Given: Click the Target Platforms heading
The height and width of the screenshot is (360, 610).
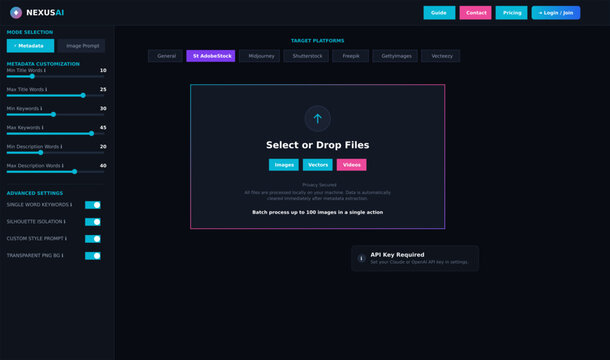Looking at the screenshot, I should [x=317, y=40].
